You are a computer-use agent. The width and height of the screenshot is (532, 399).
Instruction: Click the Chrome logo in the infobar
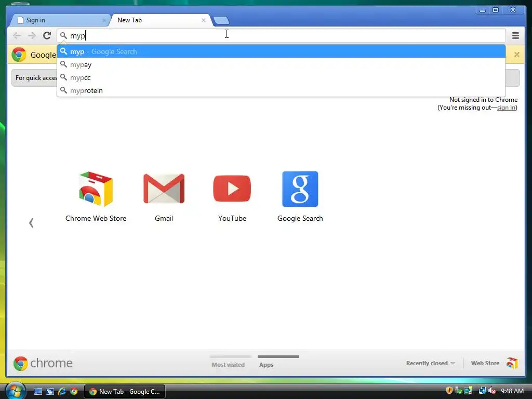pos(19,55)
